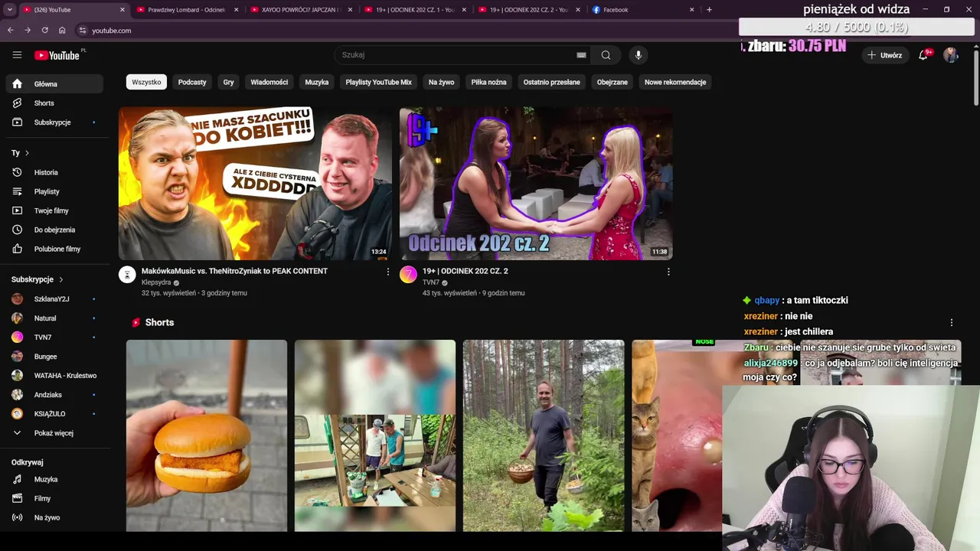Open Andziaks subscription channel

click(x=54, y=395)
